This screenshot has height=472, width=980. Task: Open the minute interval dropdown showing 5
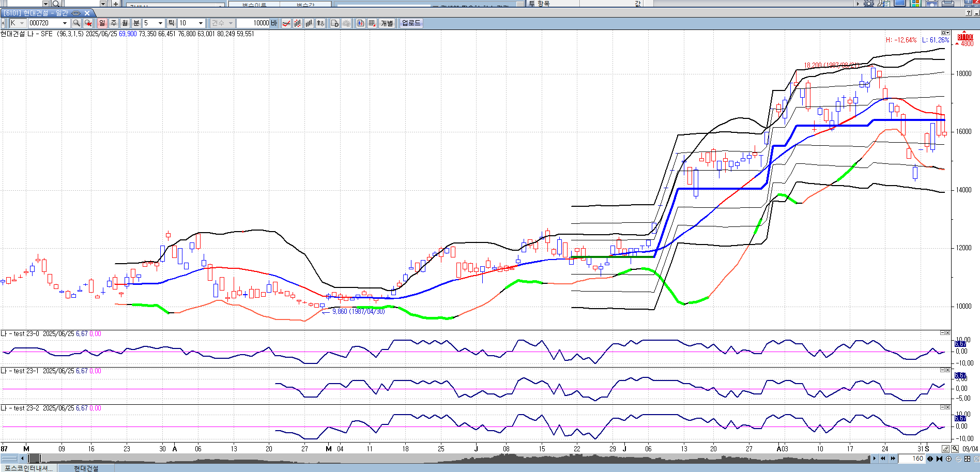click(160, 23)
